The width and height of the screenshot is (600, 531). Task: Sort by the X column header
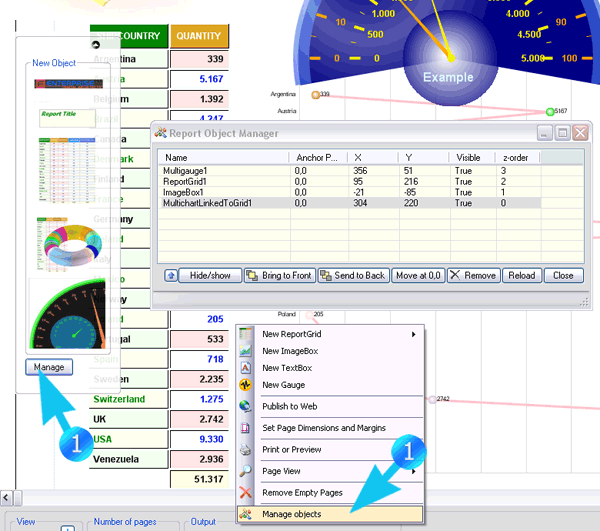coord(373,158)
